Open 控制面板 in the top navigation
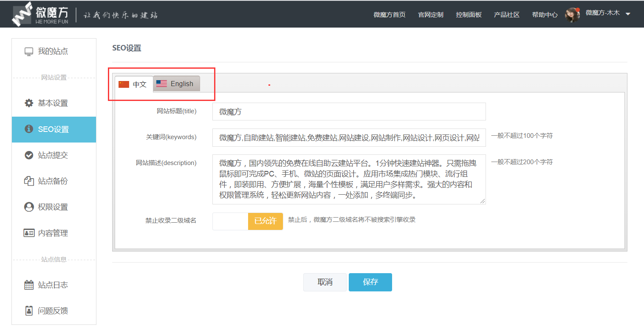 (x=469, y=14)
